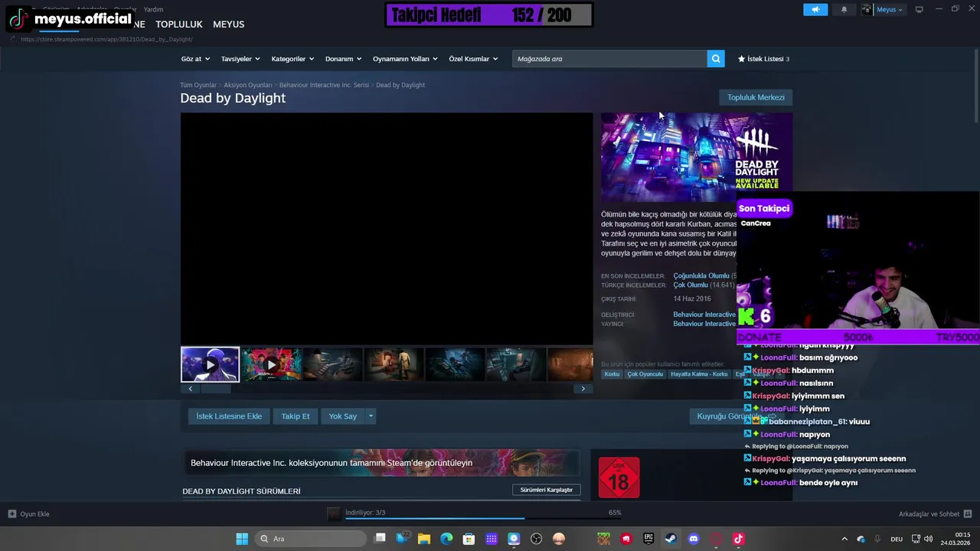980x551 pixels.
Task: Open the Kategoriler dropdown menu
Action: pos(292,59)
